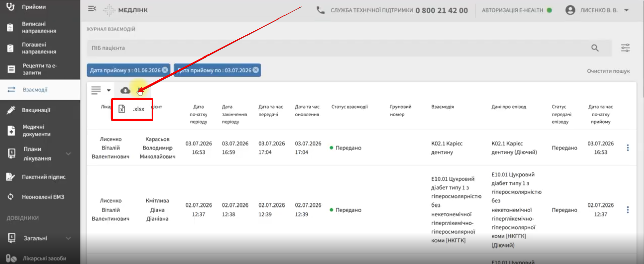
Task: Click patient name Кмітлива Діана Діанівна
Action: click(x=157, y=210)
